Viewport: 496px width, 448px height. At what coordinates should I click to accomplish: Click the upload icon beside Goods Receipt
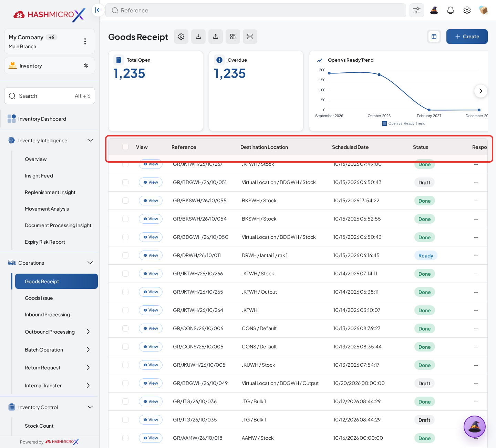click(216, 37)
